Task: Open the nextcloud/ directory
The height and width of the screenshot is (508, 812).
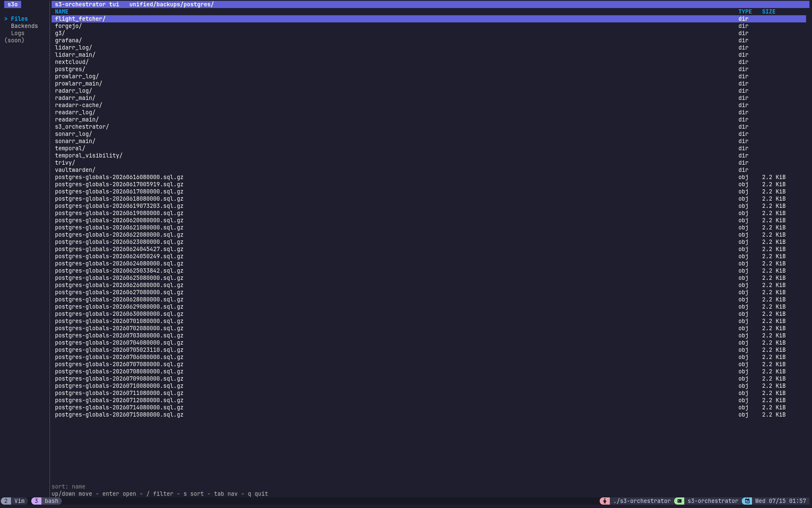Action: 428,62
